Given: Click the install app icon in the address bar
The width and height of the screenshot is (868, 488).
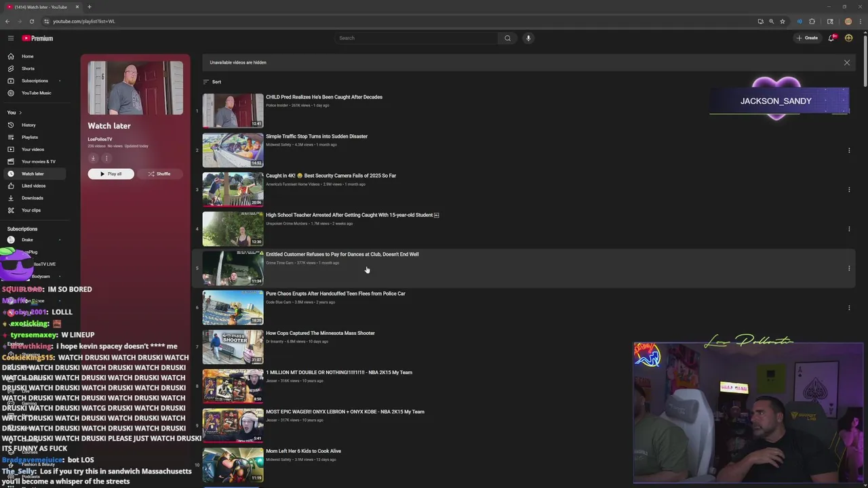Looking at the screenshot, I should click(x=760, y=21).
